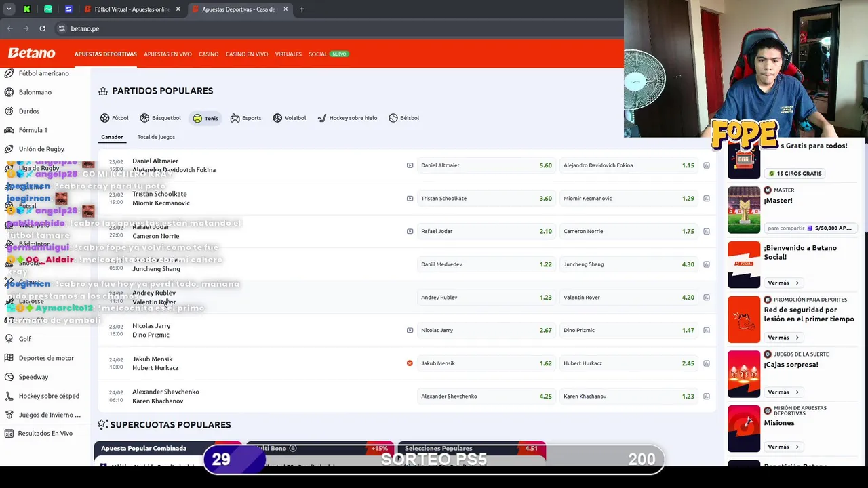Open a new browser tab

(x=302, y=9)
